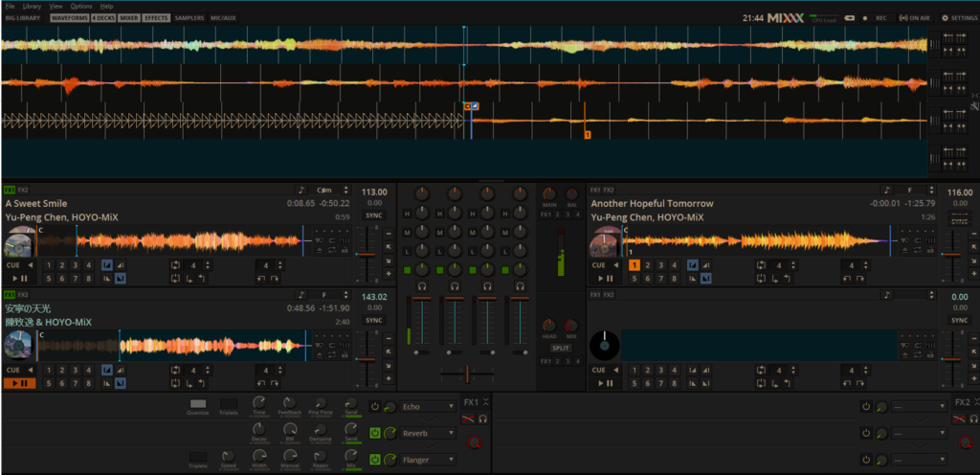Pause the playing 安寧の天光 deck
Screen dimensions: 980x475
(20, 383)
